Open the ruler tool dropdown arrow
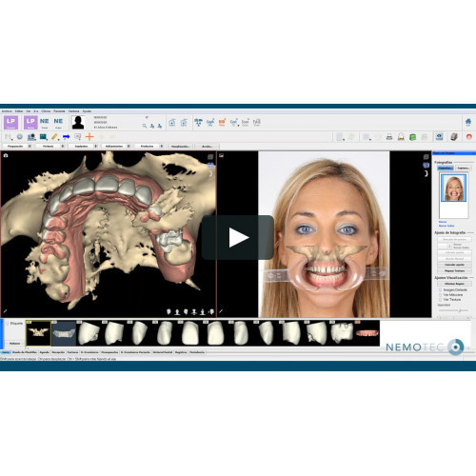 pyautogui.click(x=59, y=139)
